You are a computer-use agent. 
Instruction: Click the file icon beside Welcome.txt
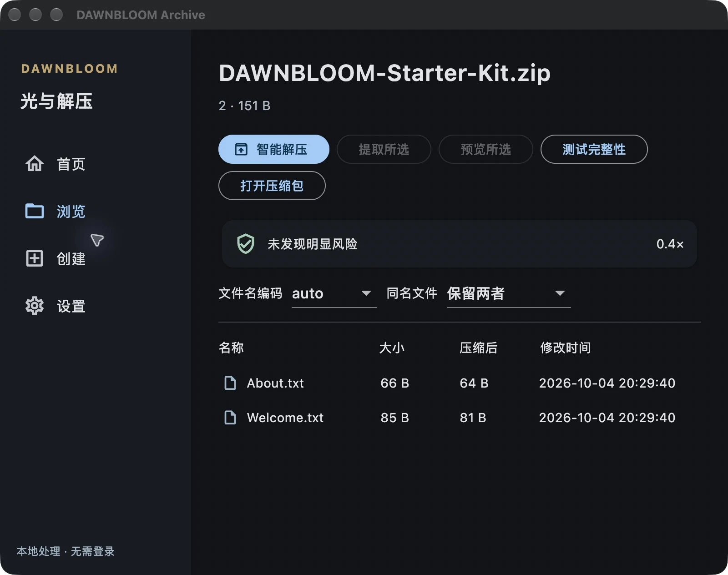230,418
